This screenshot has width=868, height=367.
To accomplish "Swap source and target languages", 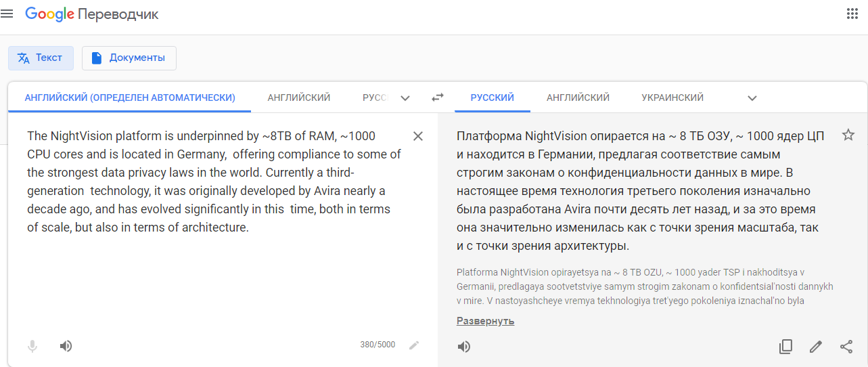I will (438, 98).
